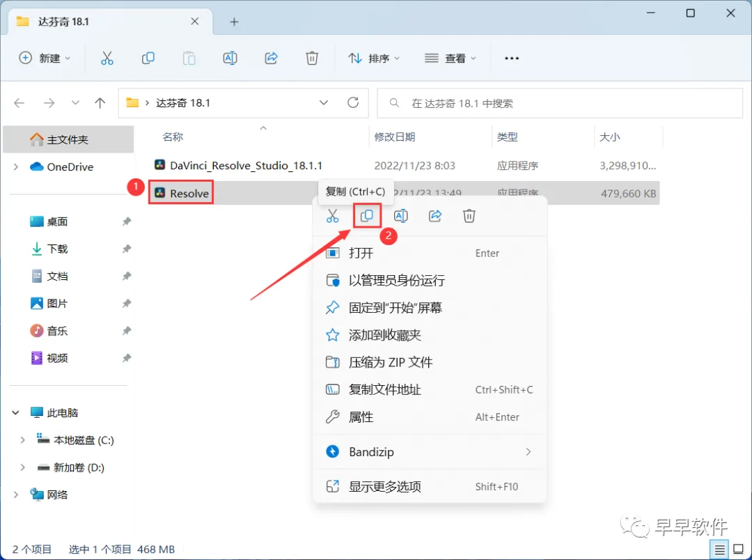The height and width of the screenshot is (560, 752).
Task: Select 本地磁盘 (C:) drive
Action: click(84, 440)
